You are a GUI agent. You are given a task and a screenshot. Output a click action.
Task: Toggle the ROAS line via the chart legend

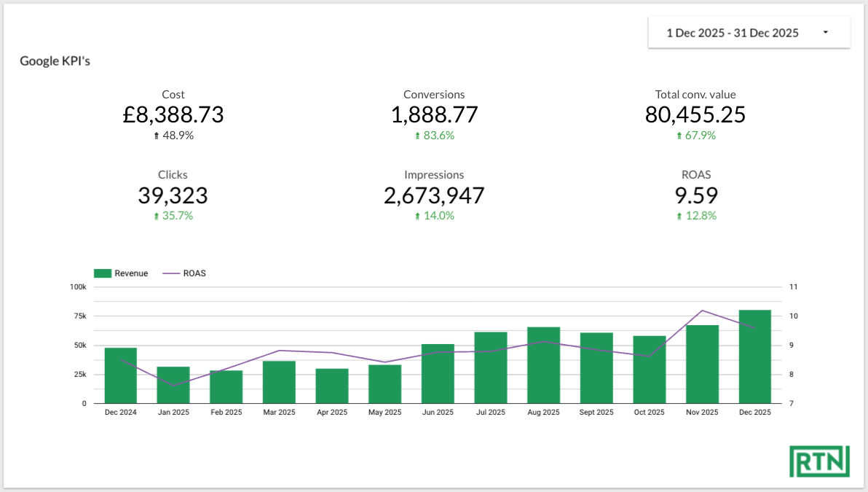188,273
